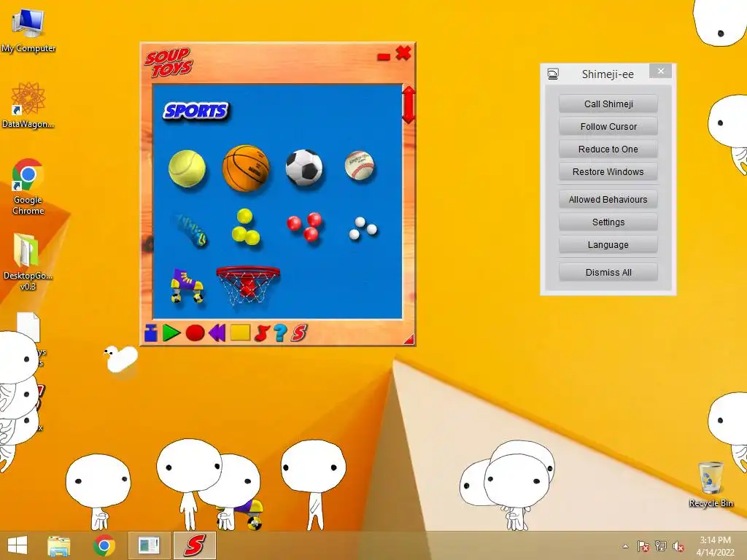Select the basketball hoop toy

248,285
